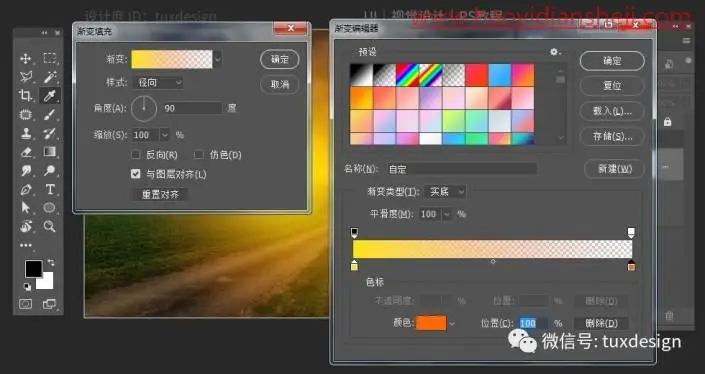Enable the 仿色(D) dither checkbox
Image resolution: width=705 pixels, height=374 pixels.
coord(198,155)
